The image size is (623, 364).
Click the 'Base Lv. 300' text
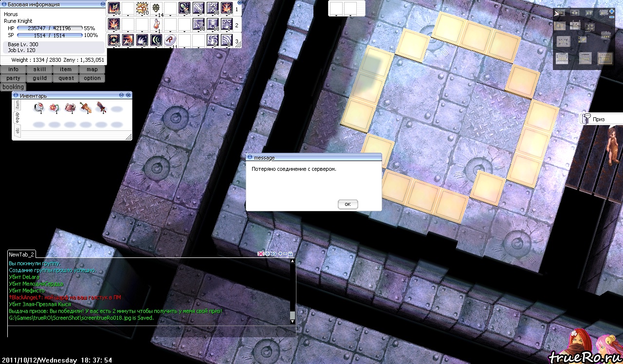click(x=23, y=44)
